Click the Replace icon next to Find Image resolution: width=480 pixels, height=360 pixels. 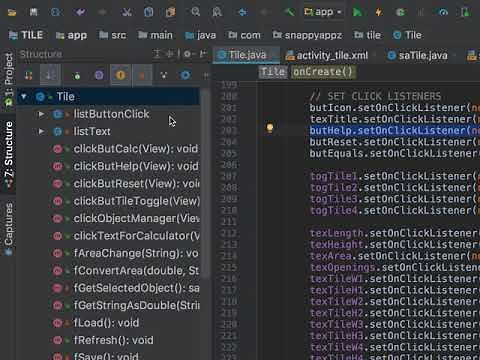tap(217, 13)
